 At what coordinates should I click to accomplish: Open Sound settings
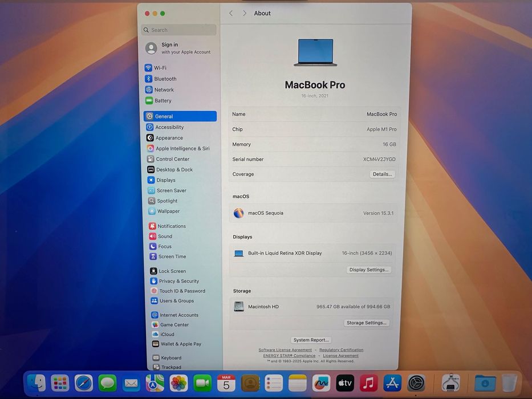pos(161,236)
